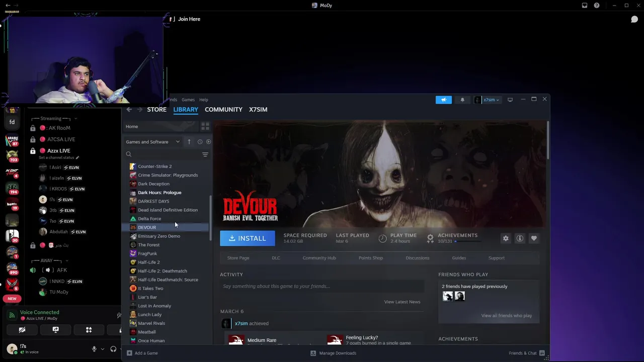644x362 pixels.
Task: Open Friends & Chat icon in Steam
Action: 542,353
